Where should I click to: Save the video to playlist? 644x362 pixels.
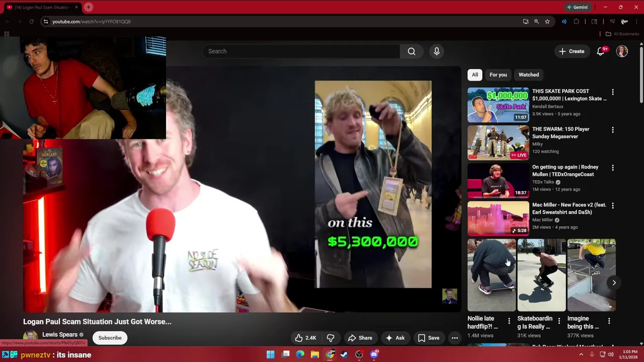[429, 338]
